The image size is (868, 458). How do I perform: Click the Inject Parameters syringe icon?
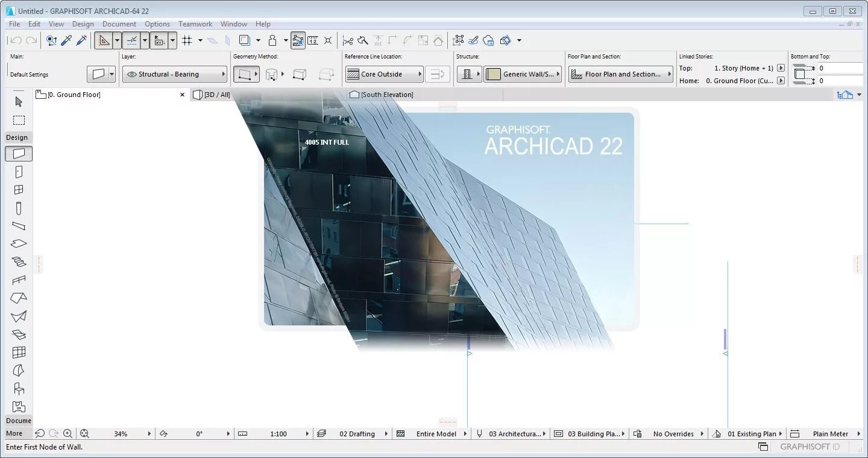81,40
